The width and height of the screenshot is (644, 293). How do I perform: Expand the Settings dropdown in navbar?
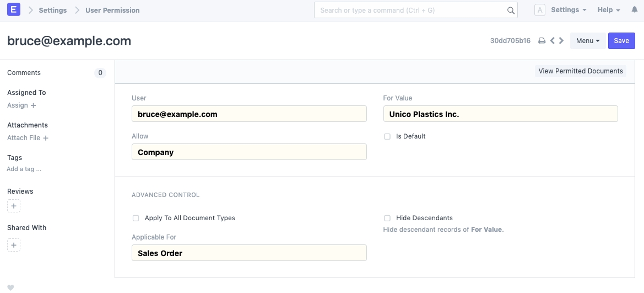568,10
